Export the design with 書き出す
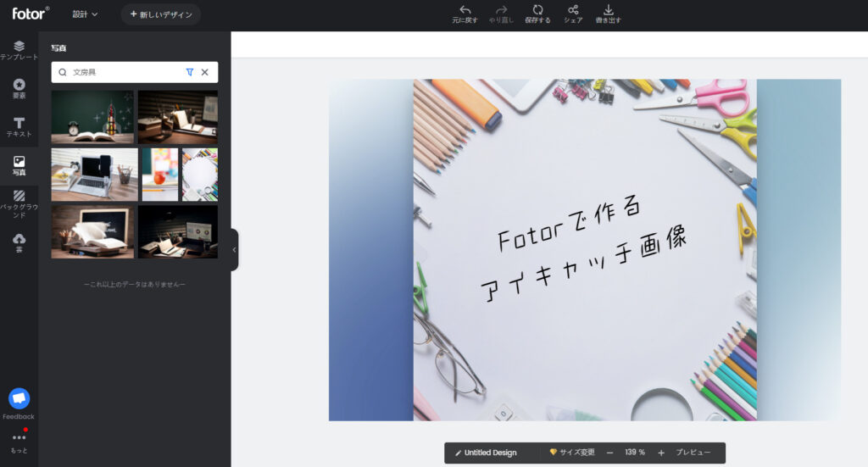Image resolution: width=868 pixels, height=467 pixels. pyautogui.click(x=608, y=14)
